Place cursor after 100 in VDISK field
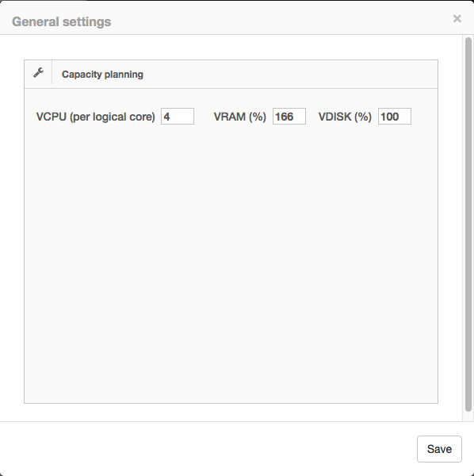The image size is (474, 476). coord(400,117)
